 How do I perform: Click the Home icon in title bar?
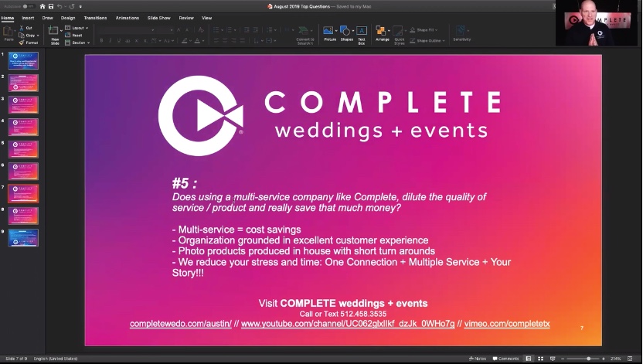tap(43, 6)
